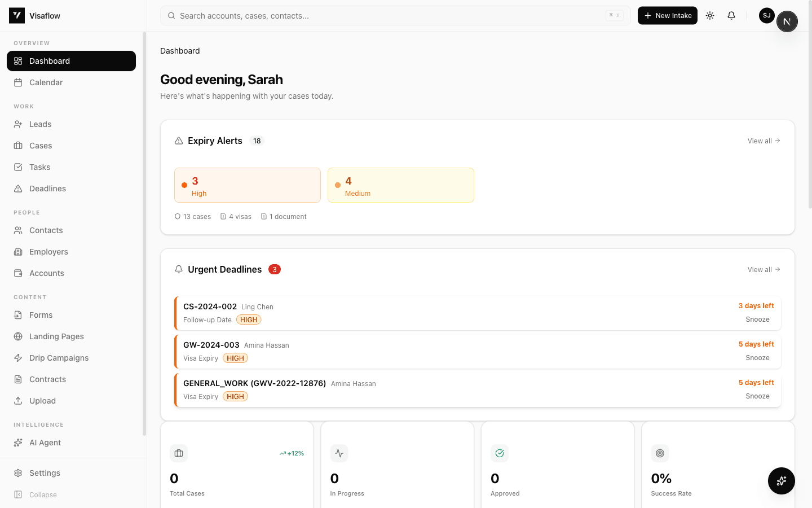This screenshot has height=508, width=812.
Task: Open View all for Urgent Deadlines
Action: [764, 269]
